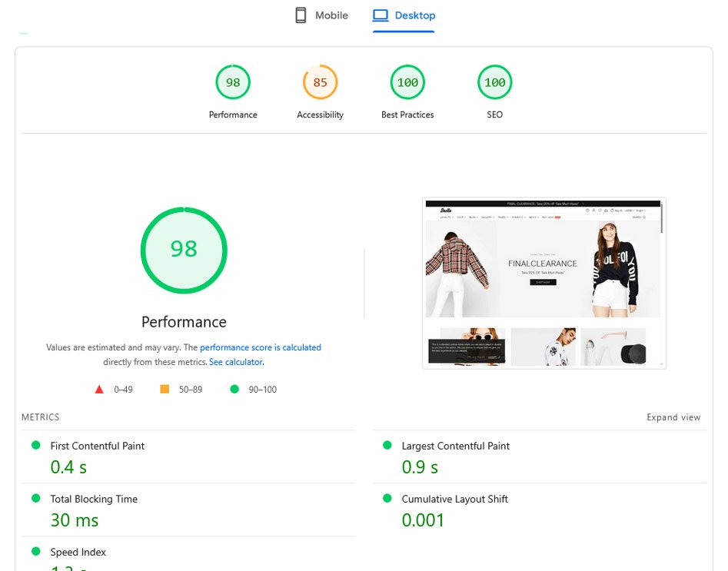Open the 'performance score is calculated' link
728x571 pixels.
(261, 347)
